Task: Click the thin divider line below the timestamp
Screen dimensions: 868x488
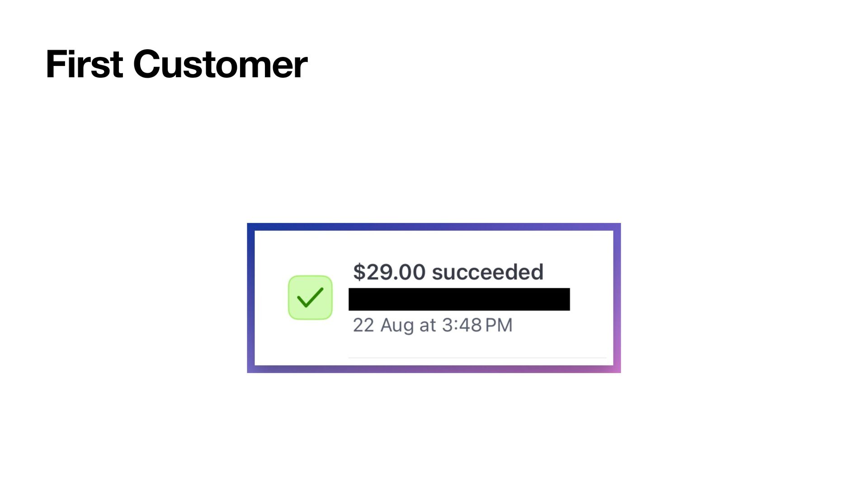Action: coord(477,358)
